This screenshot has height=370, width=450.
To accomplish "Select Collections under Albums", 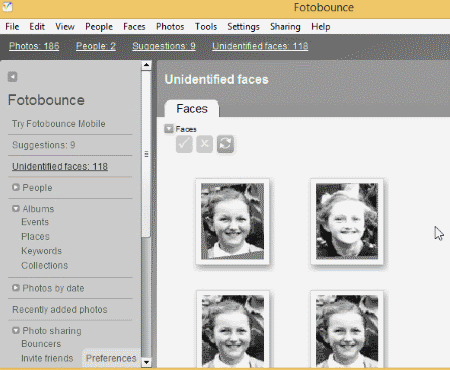I will pos(45,266).
